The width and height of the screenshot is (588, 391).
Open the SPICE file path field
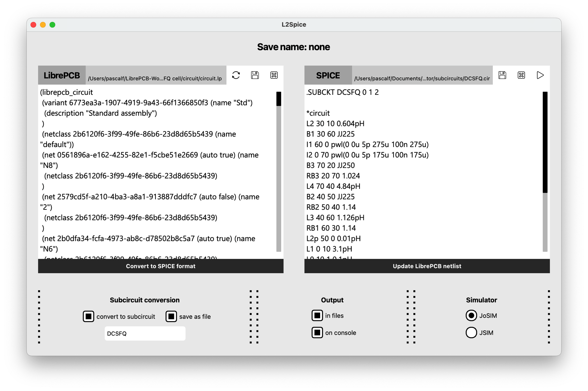(422, 78)
